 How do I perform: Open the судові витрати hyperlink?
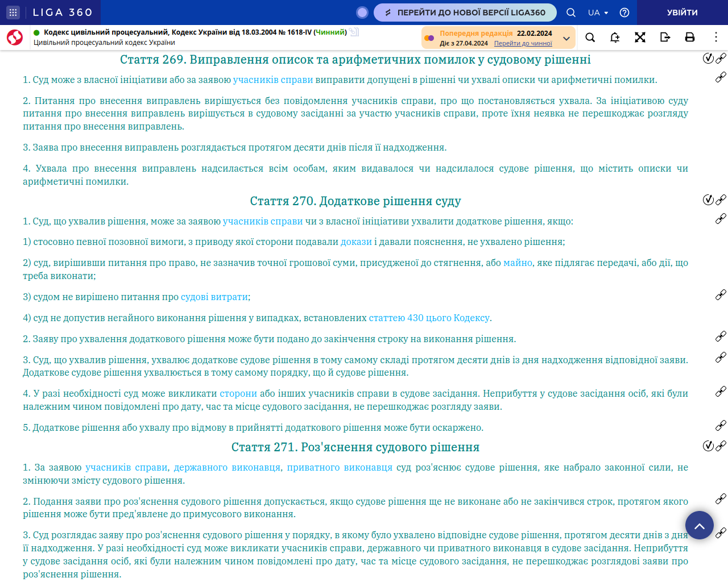(214, 297)
